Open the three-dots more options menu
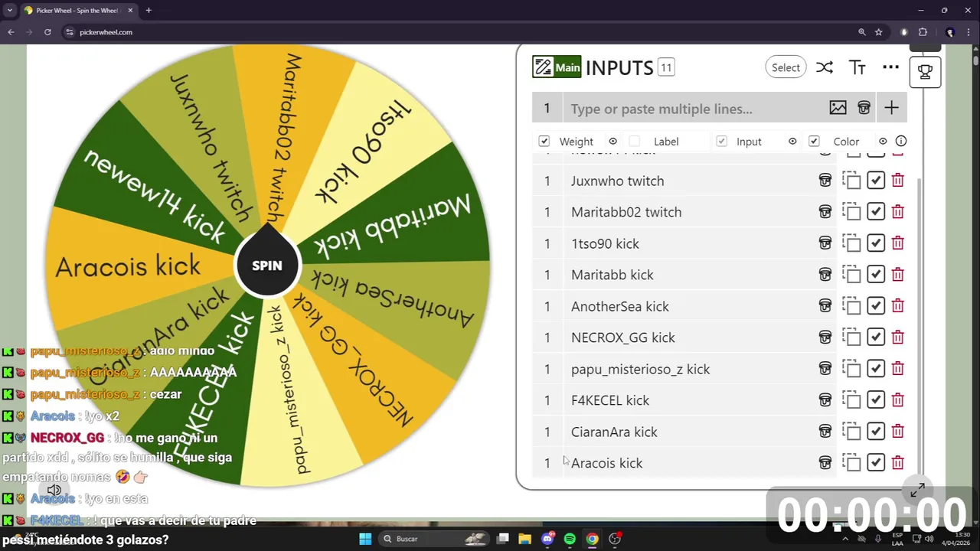 (890, 67)
